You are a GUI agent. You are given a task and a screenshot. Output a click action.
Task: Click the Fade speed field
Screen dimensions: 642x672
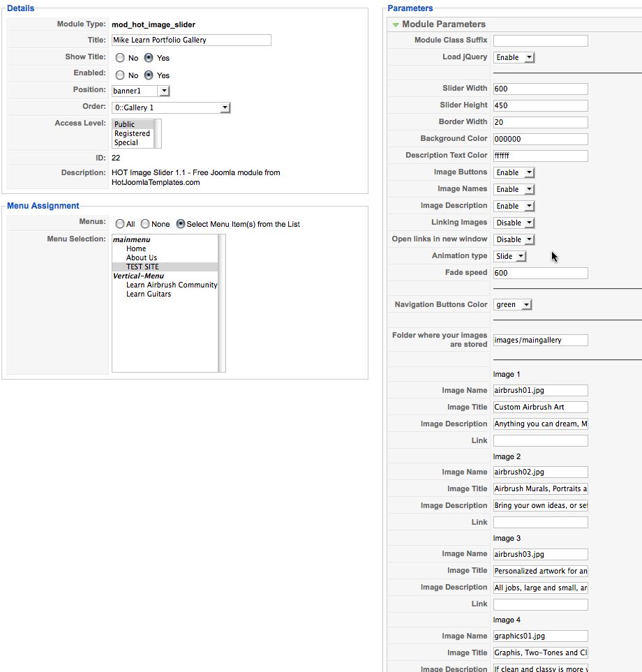[540, 273]
